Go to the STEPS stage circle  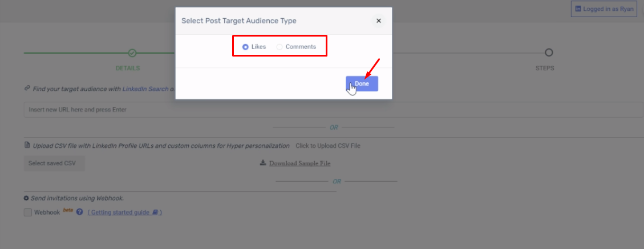click(549, 53)
